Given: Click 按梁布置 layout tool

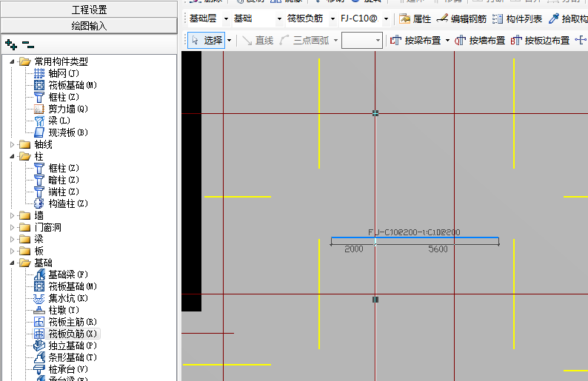Looking at the screenshot, I should click(415, 41).
